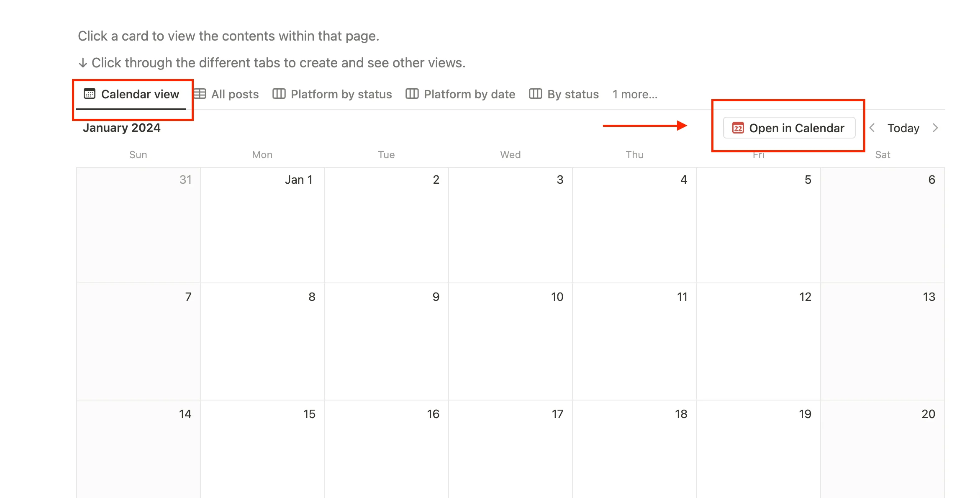Viewport: 980px width, 498px height.
Task: Switch to All posts tab
Action: [234, 95]
